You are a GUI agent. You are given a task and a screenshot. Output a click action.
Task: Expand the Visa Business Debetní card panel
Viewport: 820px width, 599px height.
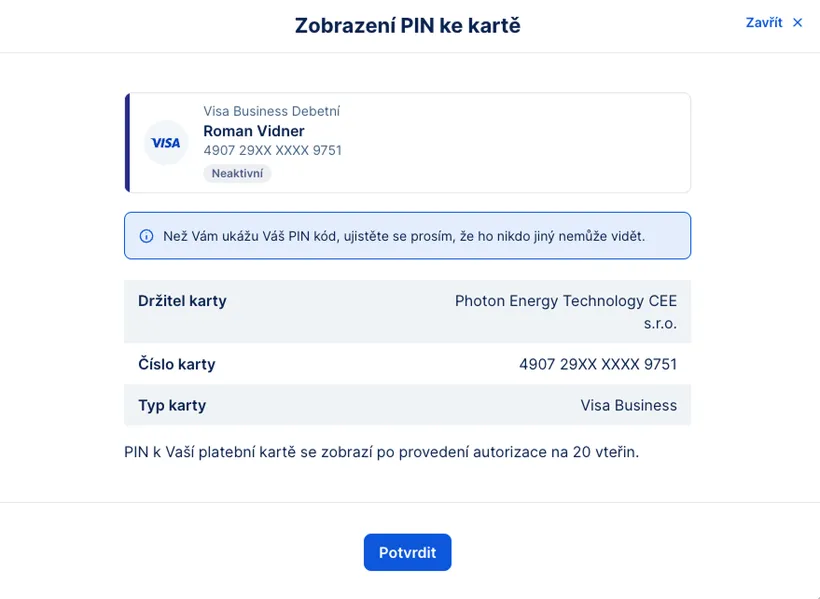[x=407, y=142]
